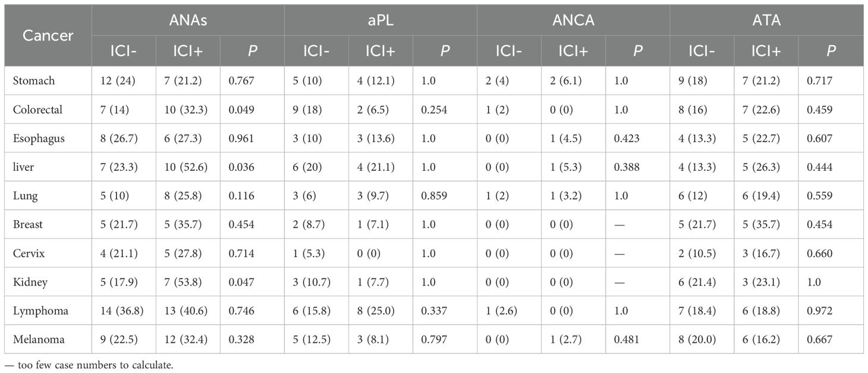Select the ANCA group header

(x=573, y=21)
